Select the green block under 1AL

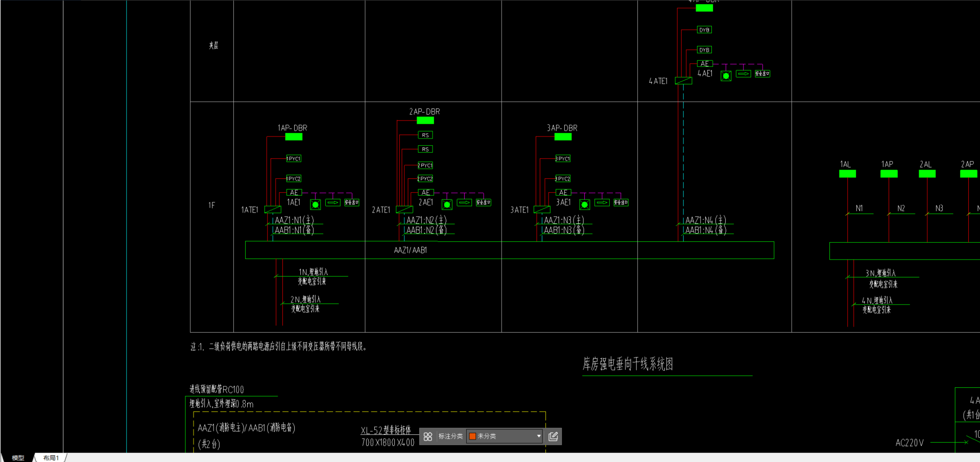848,174
